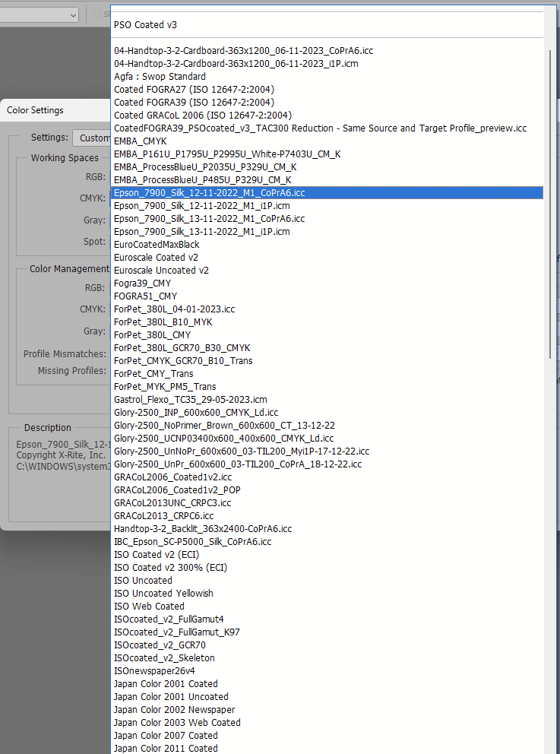This screenshot has height=754, width=560.
Task: Pick Glory-2500_UnNoPr_600x600 Myi1P-17-12-22.icc
Action: [x=327, y=451]
